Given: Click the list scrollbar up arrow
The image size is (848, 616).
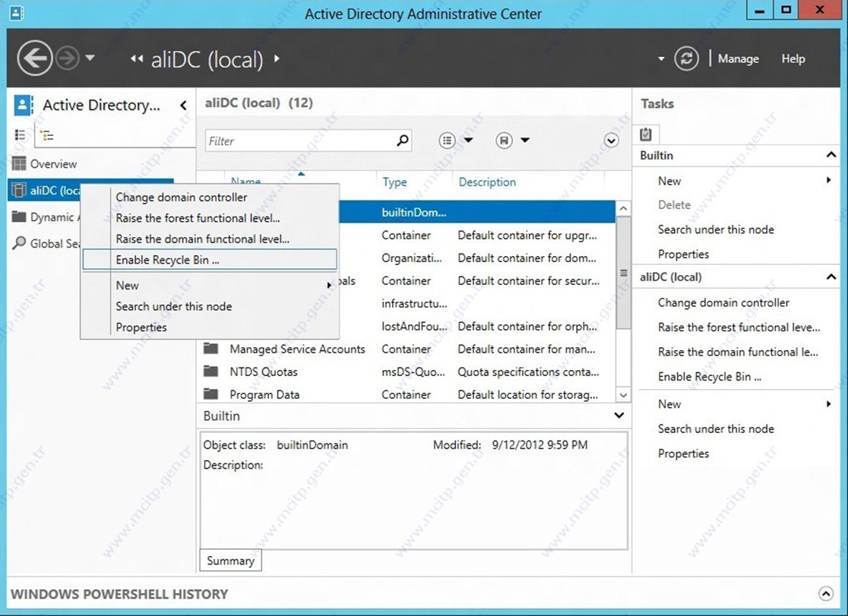Looking at the screenshot, I should (624, 208).
